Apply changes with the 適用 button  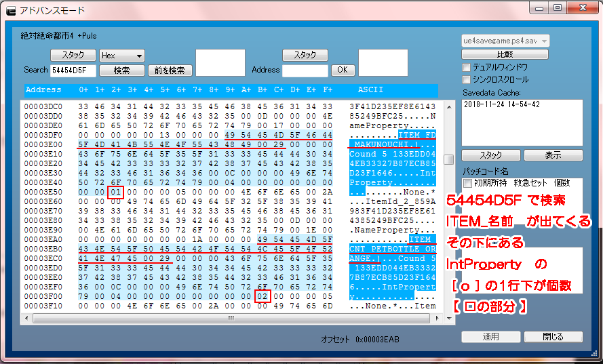pyautogui.click(x=491, y=336)
